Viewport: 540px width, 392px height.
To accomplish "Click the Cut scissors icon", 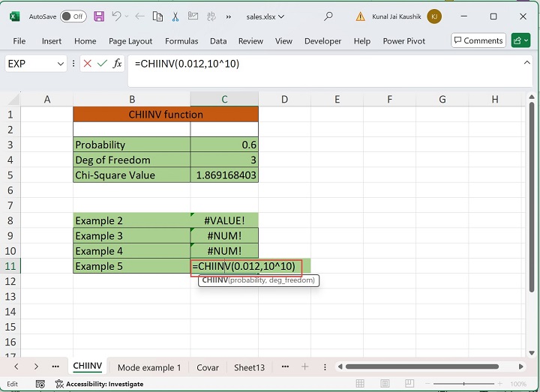I will pos(175,16).
